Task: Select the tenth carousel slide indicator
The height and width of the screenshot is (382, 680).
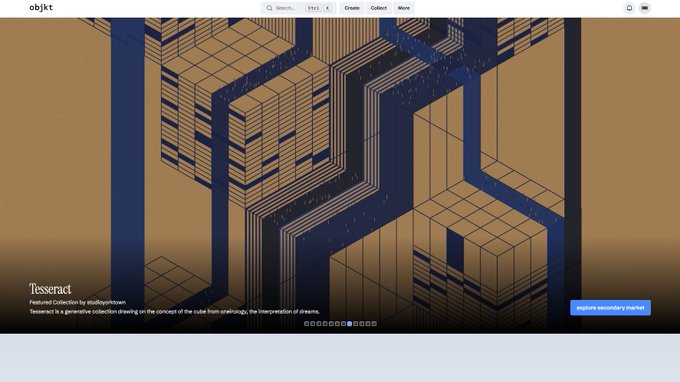Action: coord(362,323)
